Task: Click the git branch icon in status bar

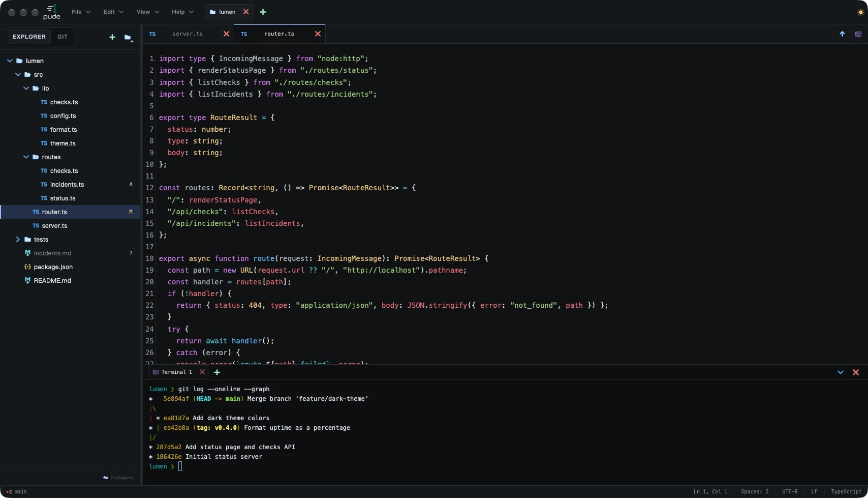Action: (9, 492)
